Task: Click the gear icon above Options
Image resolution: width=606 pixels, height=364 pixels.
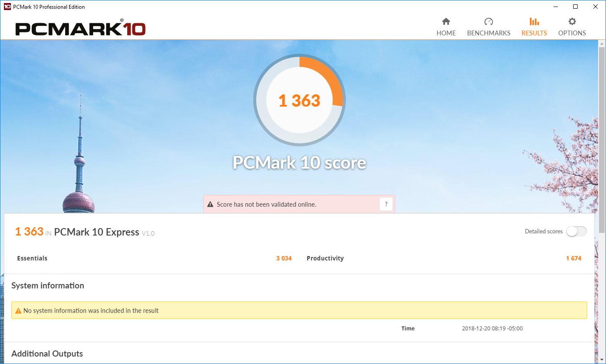Action: point(572,21)
